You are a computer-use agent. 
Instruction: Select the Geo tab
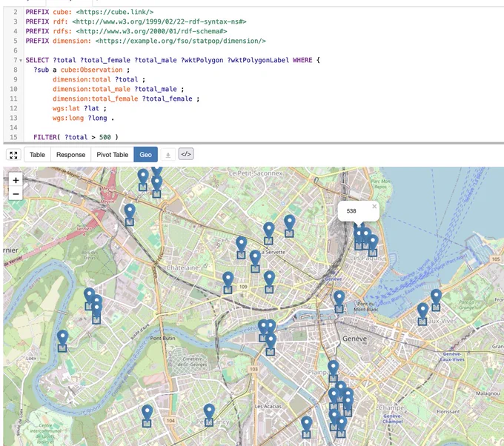[x=145, y=155]
